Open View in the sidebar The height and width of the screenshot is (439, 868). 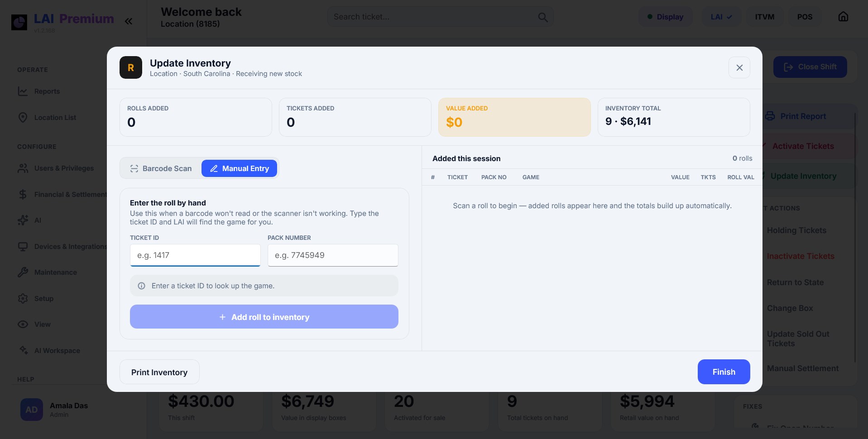pos(34,324)
